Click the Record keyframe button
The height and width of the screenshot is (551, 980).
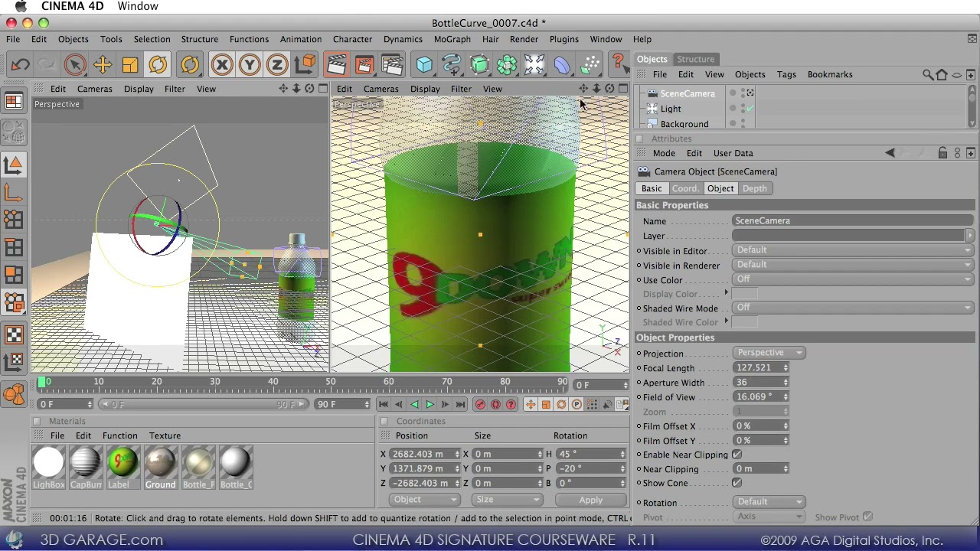click(x=480, y=404)
